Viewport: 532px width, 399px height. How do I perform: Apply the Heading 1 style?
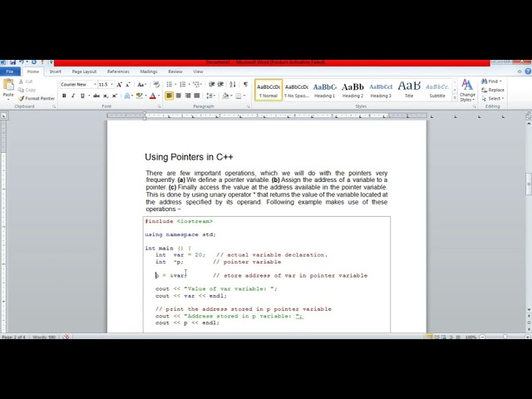point(325,91)
